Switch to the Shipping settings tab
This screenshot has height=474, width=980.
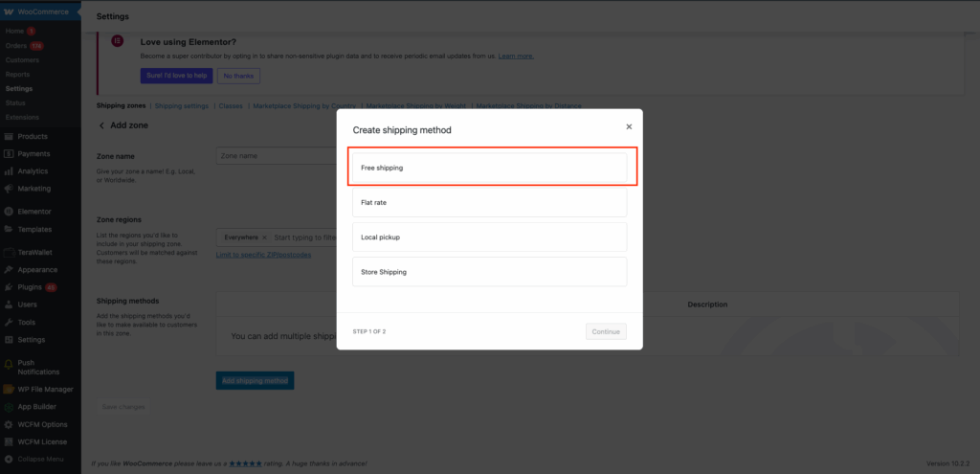pyautogui.click(x=182, y=105)
